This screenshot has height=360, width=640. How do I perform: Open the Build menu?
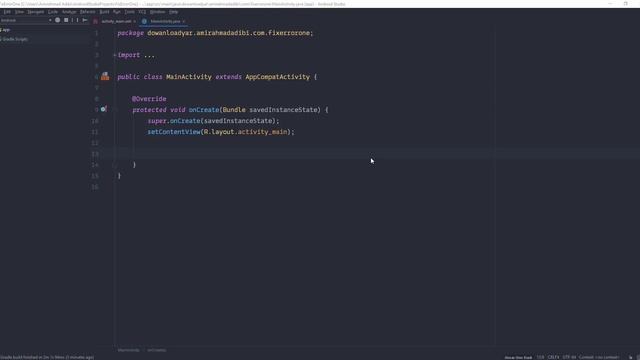tap(104, 12)
